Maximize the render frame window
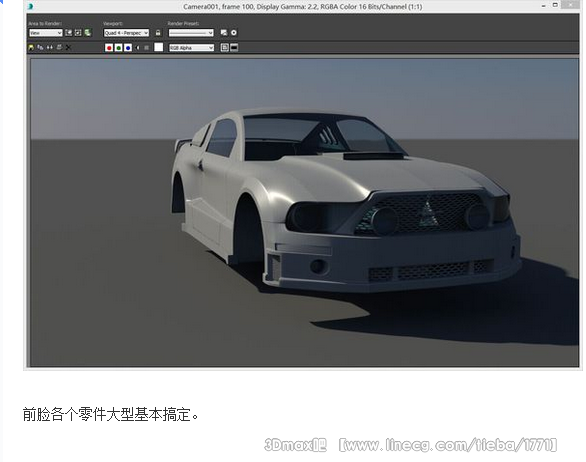The width and height of the screenshot is (586, 462). 555,5
